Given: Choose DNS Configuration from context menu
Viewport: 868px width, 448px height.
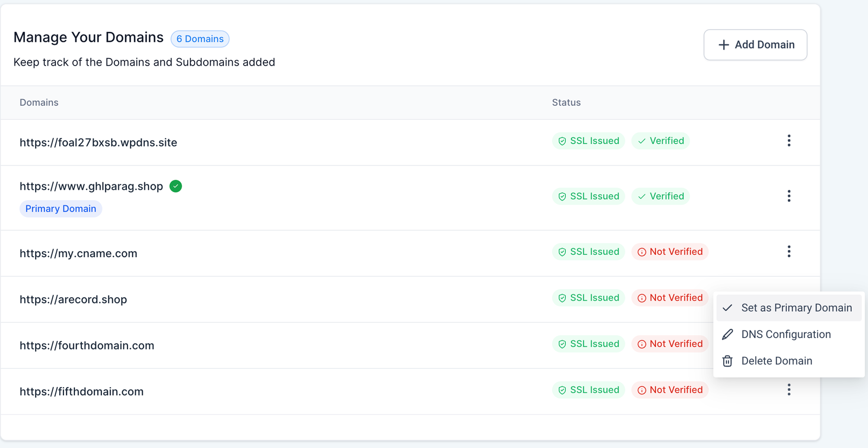Looking at the screenshot, I should point(786,335).
